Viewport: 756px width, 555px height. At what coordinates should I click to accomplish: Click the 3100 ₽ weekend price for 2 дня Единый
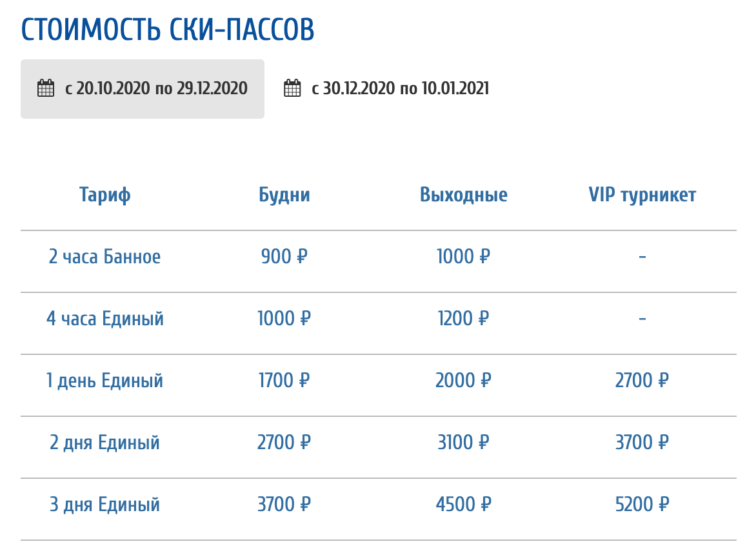tap(464, 442)
